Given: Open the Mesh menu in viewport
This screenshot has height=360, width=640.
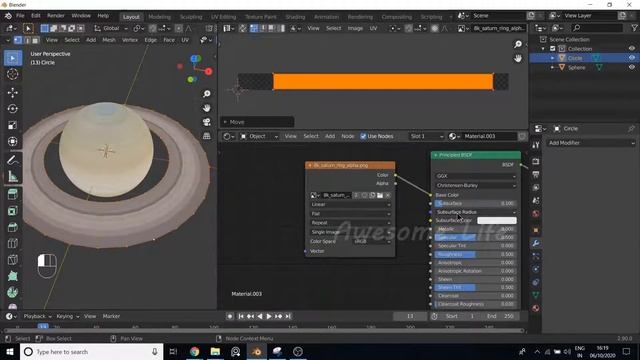Looking at the screenshot, I should pyautogui.click(x=109, y=40).
